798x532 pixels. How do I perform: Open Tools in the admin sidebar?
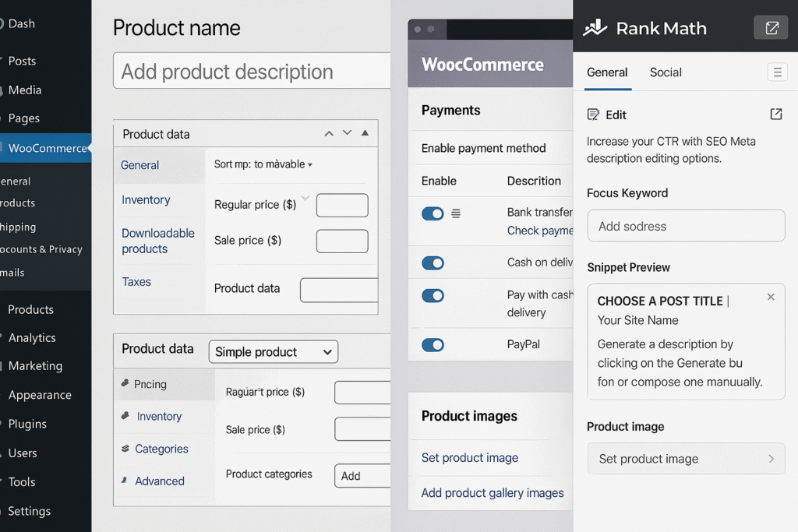coord(21,481)
